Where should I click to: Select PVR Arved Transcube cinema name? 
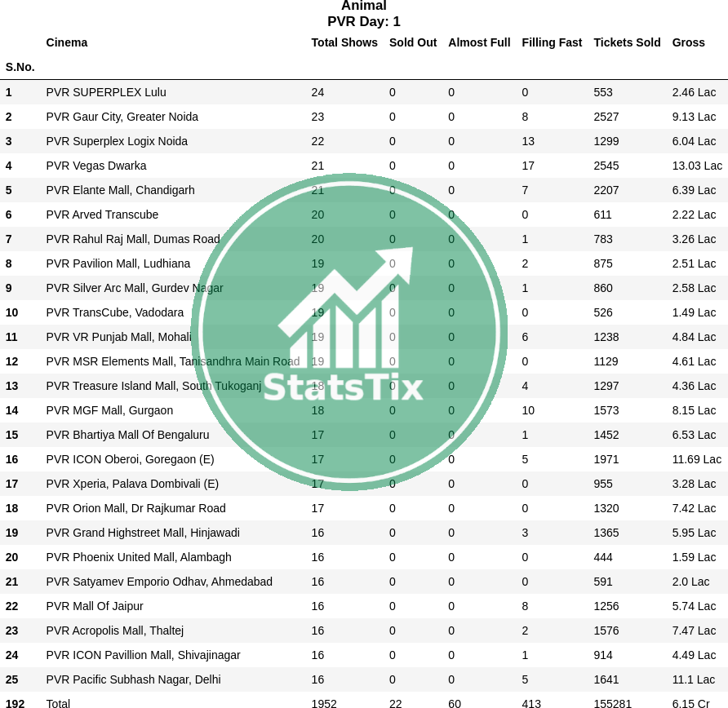[x=102, y=215]
